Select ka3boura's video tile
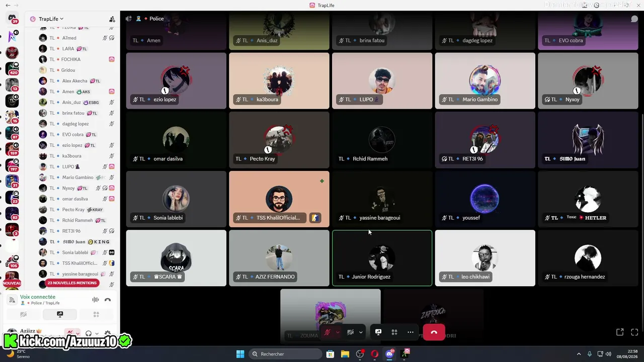This screenshot has width=644, height=362. [x=279, y=81]
